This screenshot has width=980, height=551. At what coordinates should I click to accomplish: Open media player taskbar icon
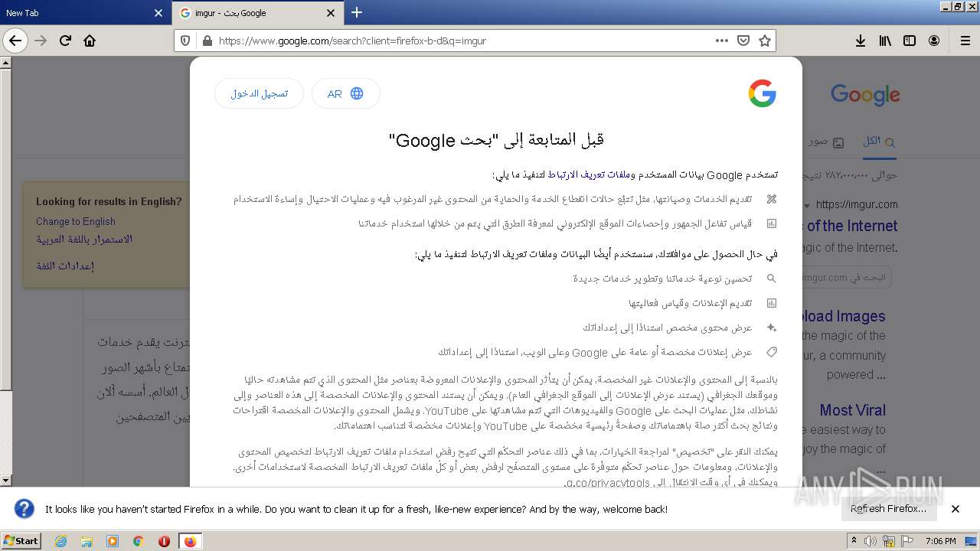coord(113,541)
